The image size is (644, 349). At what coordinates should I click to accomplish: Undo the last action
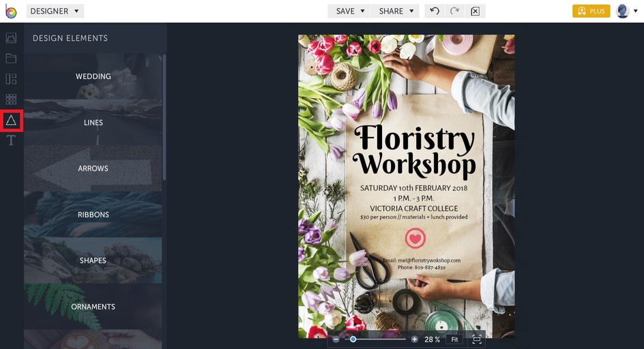pyautogui.click(x=435, y=11)
